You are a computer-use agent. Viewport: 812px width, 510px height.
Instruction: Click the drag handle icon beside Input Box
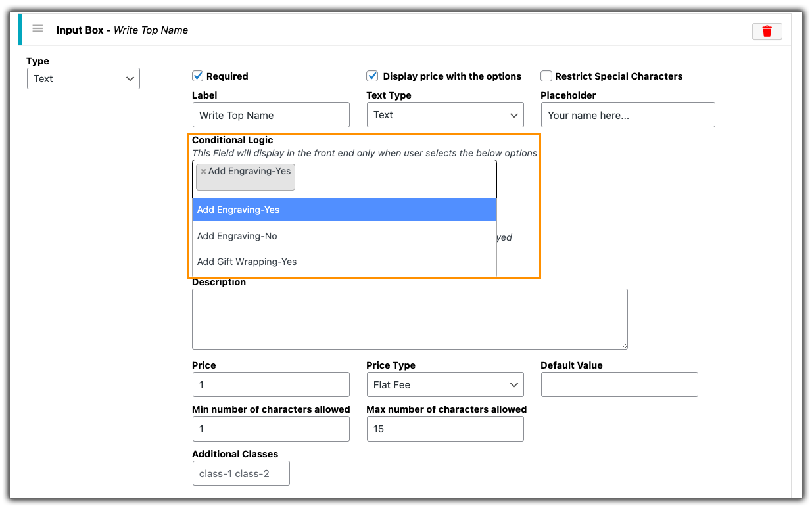(37, 28)
